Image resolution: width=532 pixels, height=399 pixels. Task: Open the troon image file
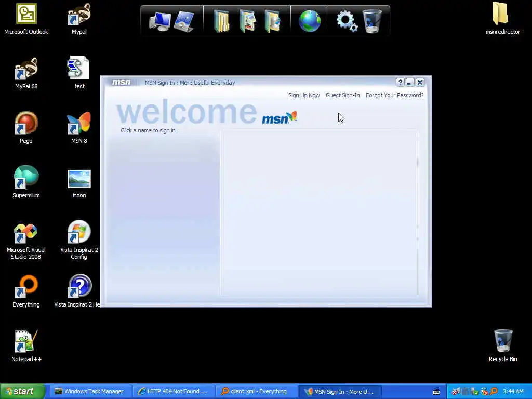pos(79,183)
